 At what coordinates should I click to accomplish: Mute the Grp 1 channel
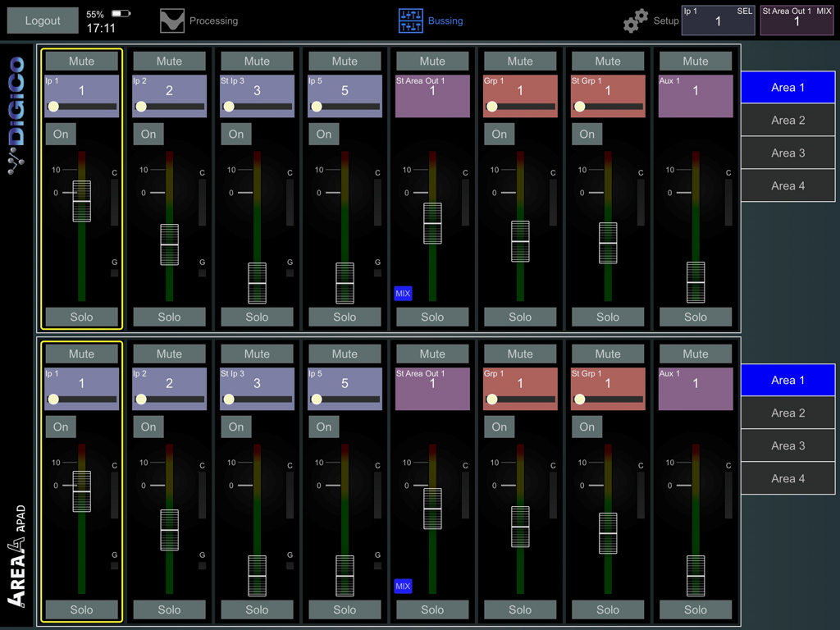(520, 60)
